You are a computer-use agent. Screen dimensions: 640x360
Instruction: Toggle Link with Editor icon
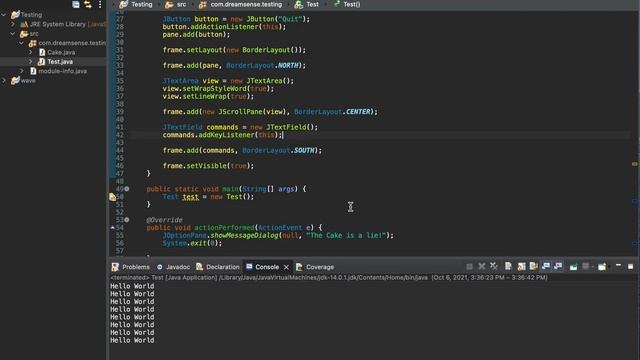(x=88, y=4)
